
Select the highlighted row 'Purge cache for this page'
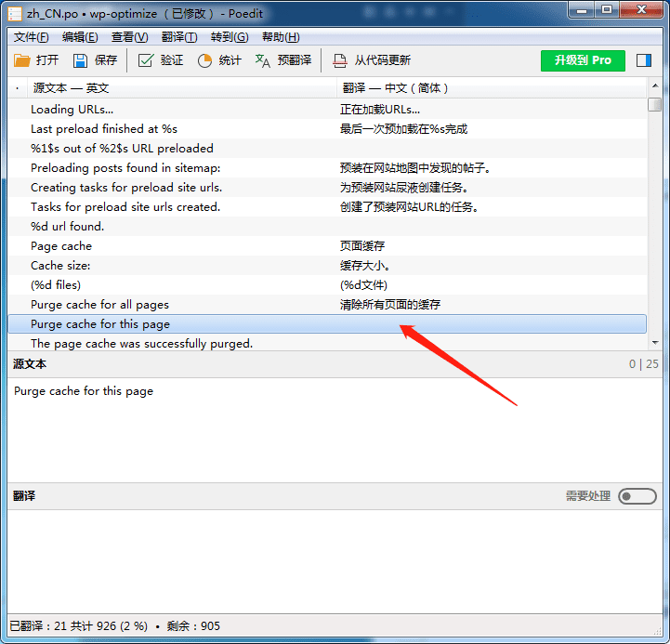coord(327,324)
